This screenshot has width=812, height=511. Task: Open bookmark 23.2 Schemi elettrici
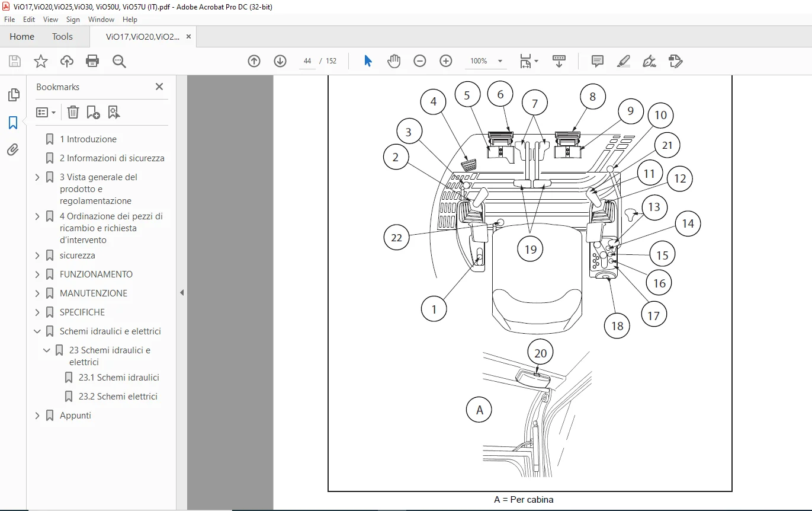pyautogui.click(x=118, y=397)
